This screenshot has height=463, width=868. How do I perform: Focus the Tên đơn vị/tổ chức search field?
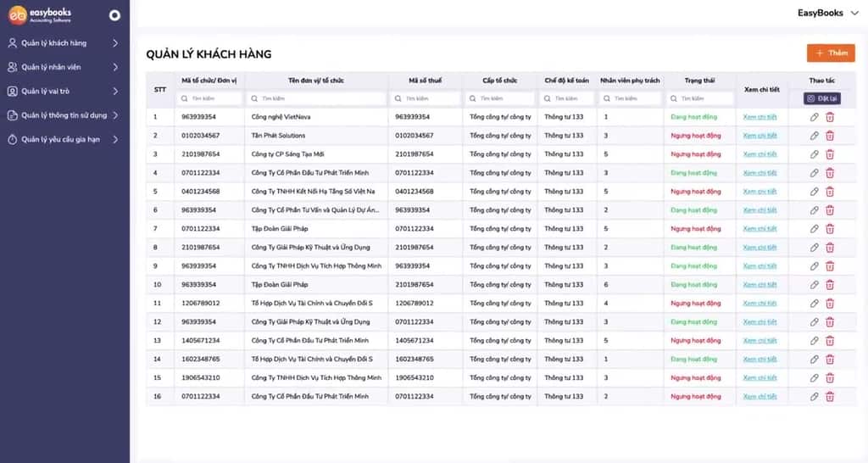(x=316, y=98)
